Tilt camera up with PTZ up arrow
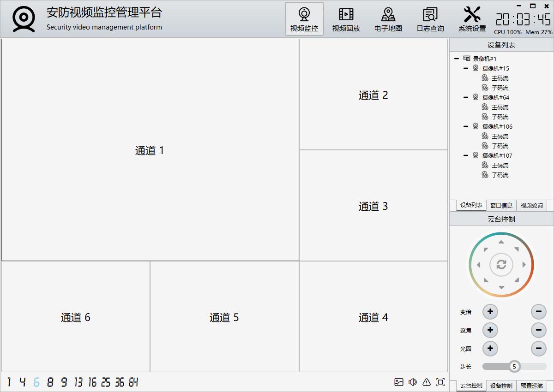This screenshot has height=392, width=554. pos(501,242)
